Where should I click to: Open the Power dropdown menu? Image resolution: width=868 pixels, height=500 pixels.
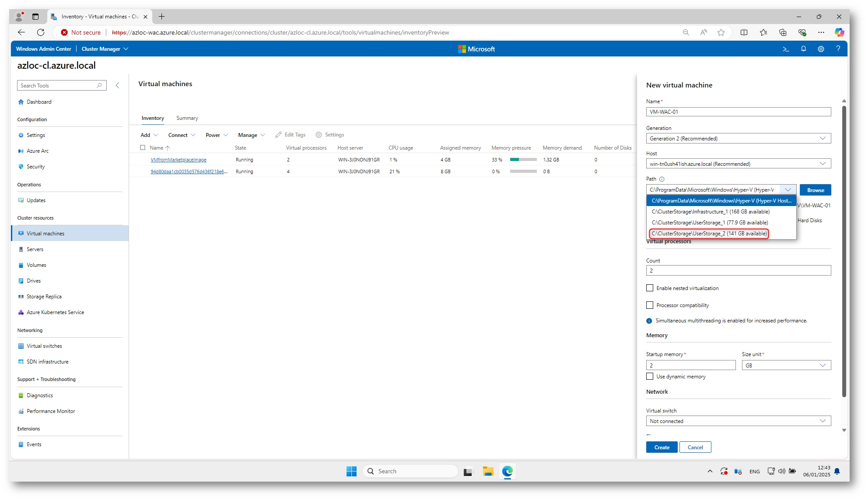point(217,135)
